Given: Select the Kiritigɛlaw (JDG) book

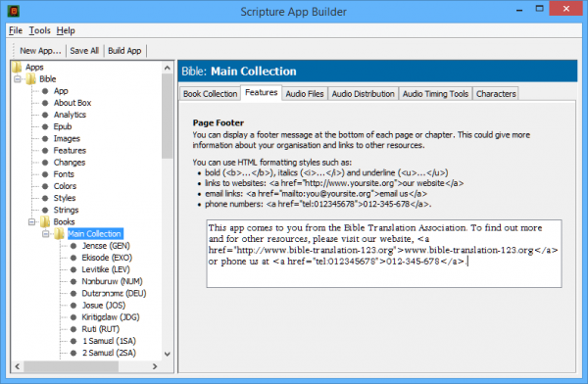Looking at the screenshot, I should [111, 317].
